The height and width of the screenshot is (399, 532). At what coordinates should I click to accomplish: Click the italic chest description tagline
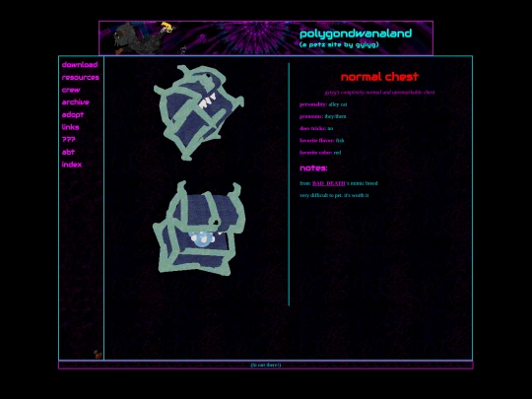tap(379, 93)
